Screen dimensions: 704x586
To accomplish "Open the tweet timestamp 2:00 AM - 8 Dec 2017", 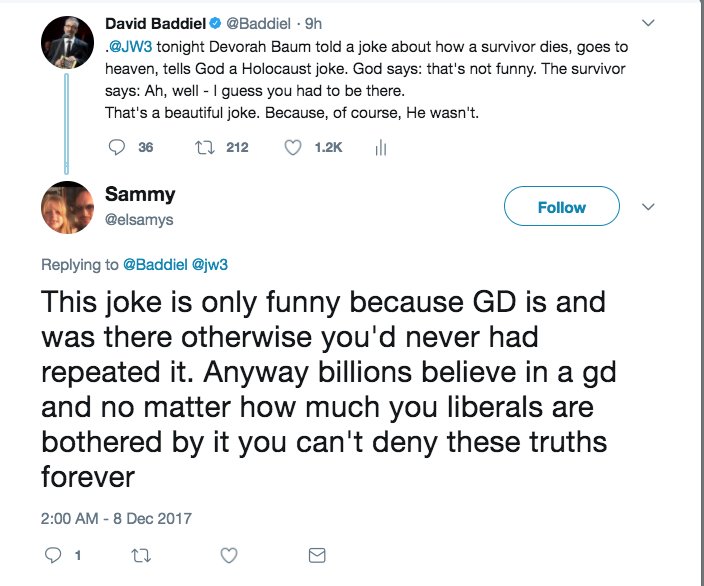I will click(x=115, y=518).
